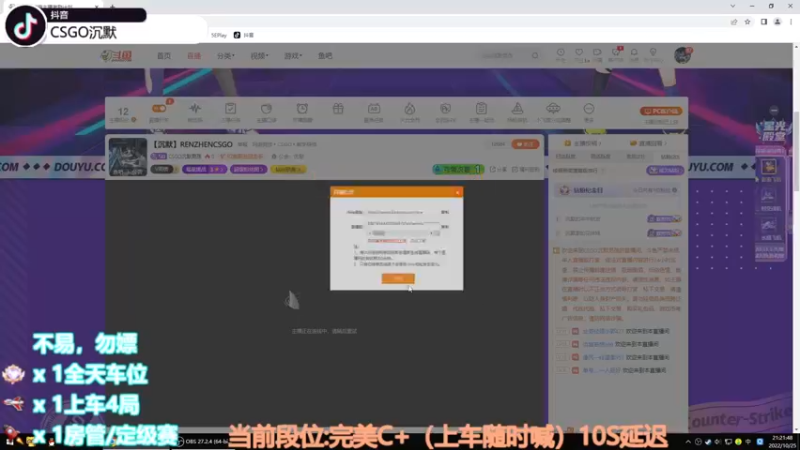
Task: Open the gift box icon in the streamer toolbar
Action: [x=338, y=108]
